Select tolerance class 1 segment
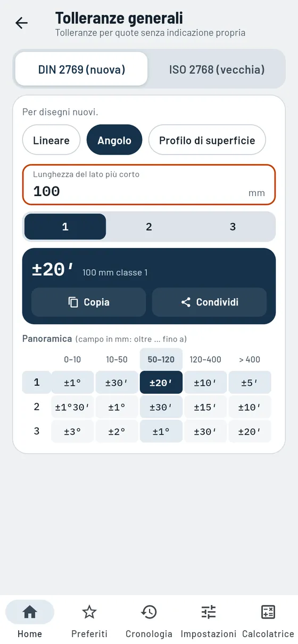The width and height of the screenshot is (298, 644). 65,227
